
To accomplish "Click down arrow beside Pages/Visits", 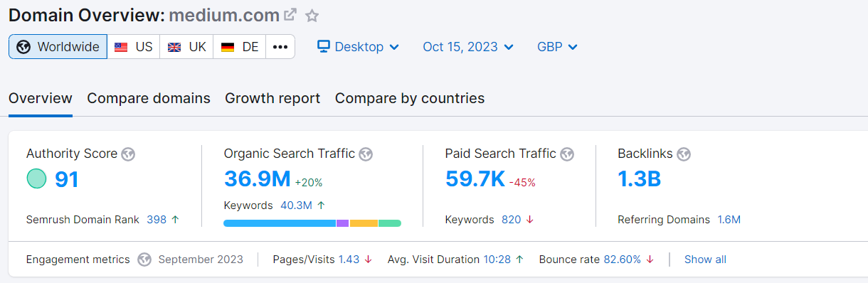I will tap(368, 260).
